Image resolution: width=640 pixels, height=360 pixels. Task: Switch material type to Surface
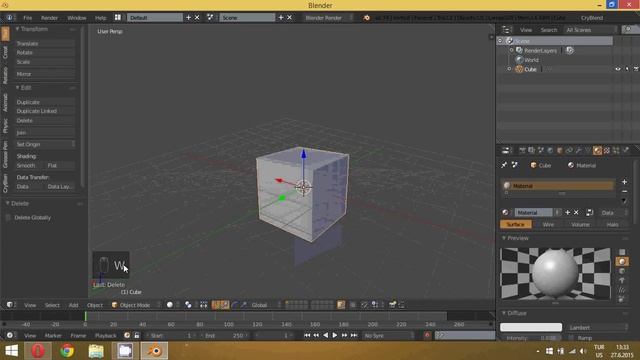click(x=516, y=224)
